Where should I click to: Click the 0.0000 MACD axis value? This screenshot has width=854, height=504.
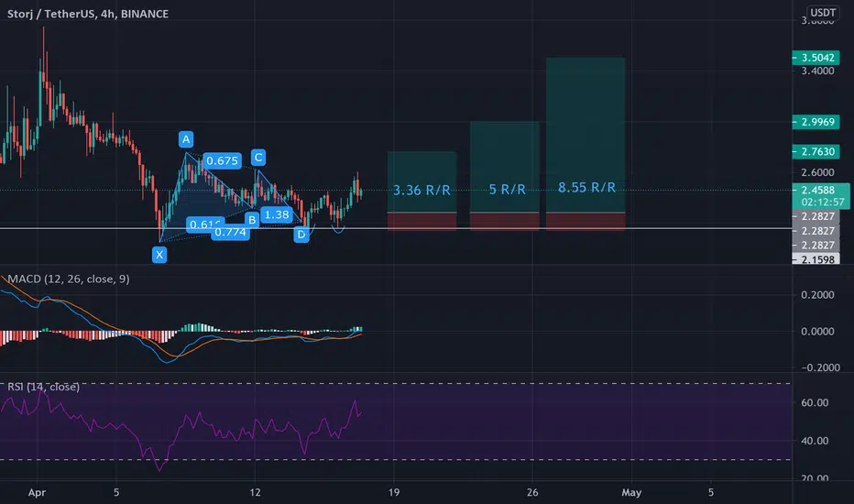coord(817,332)
